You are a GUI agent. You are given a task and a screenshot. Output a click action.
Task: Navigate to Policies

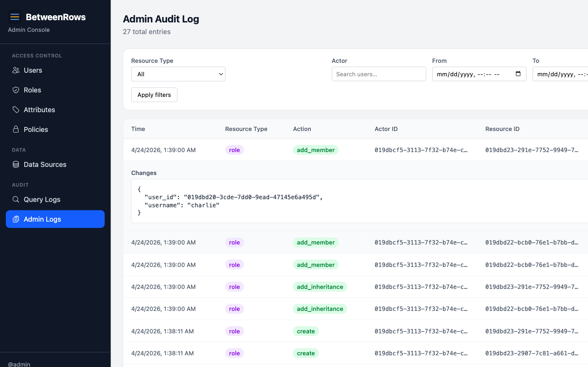pos(55,130)
